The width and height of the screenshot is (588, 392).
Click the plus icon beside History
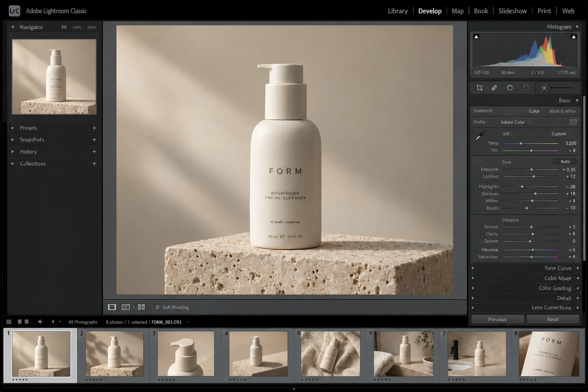coord(94,152)
